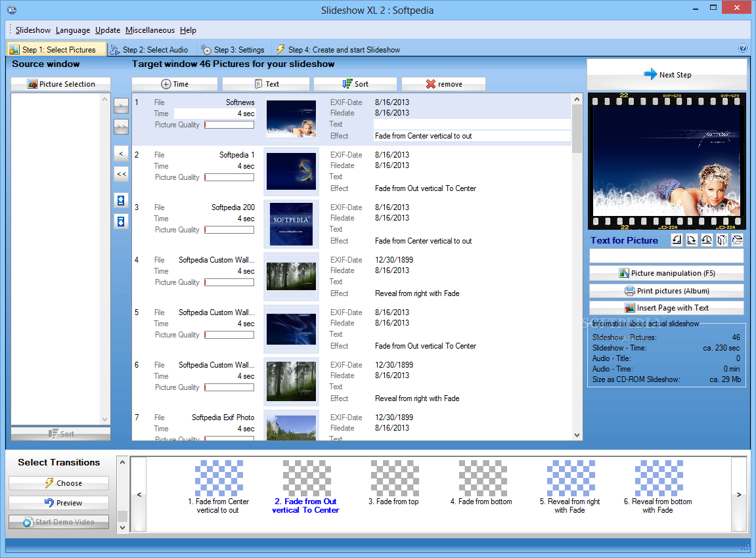The height and width of the screenshot is (558, 756).
Task: Remove all pictures from target (<<)
Action: [121, 174]
